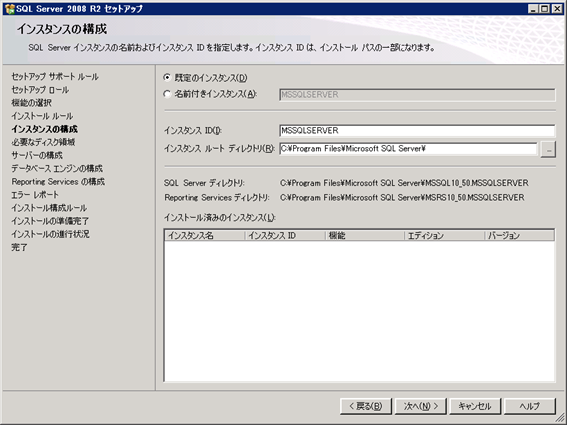Click the キャンセル button

(x=475, y=406)
